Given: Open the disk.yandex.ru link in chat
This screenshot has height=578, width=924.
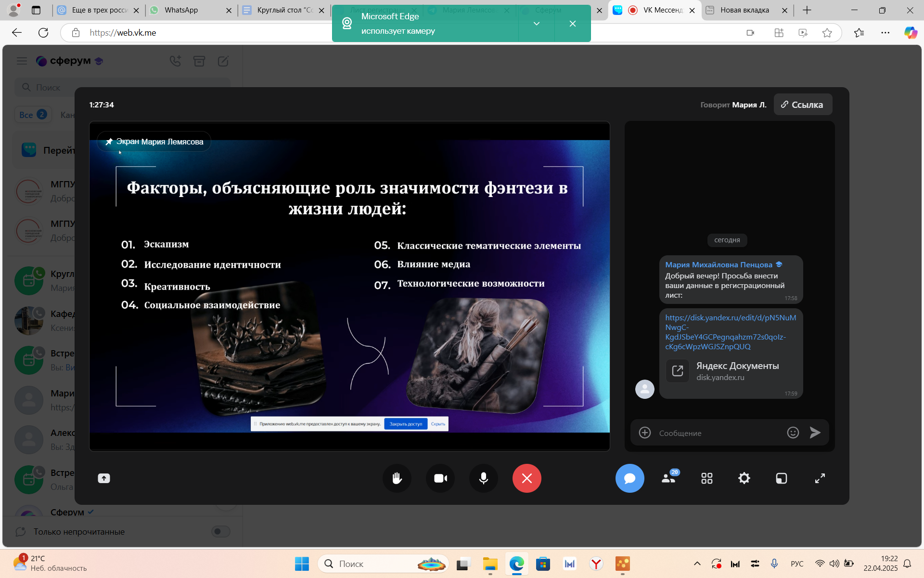Looking at the screenshot, I should [x=730, y=332].
